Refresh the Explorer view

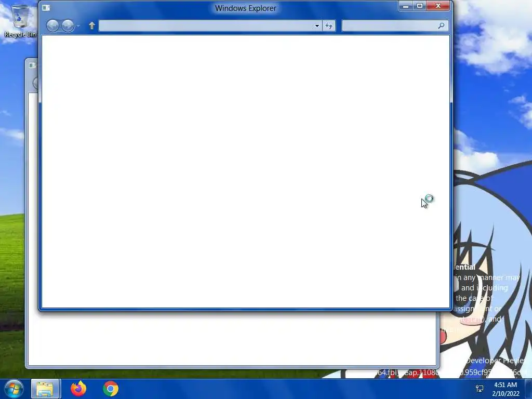point(329,26)
